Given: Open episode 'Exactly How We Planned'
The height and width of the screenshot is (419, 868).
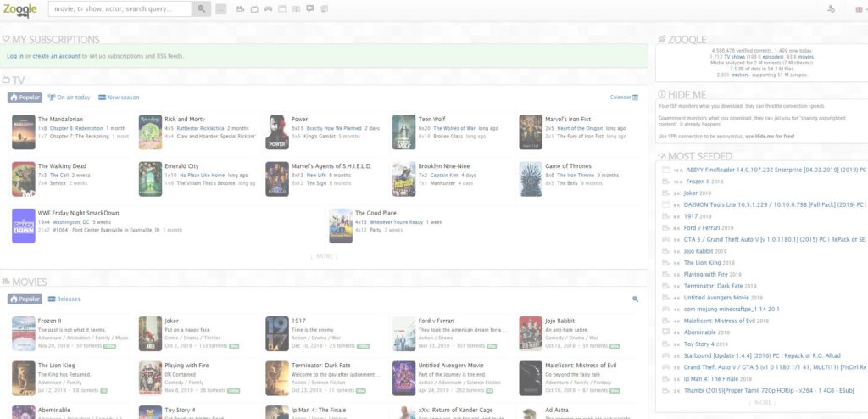Looking at the screenshot, I should pos(334,129).
